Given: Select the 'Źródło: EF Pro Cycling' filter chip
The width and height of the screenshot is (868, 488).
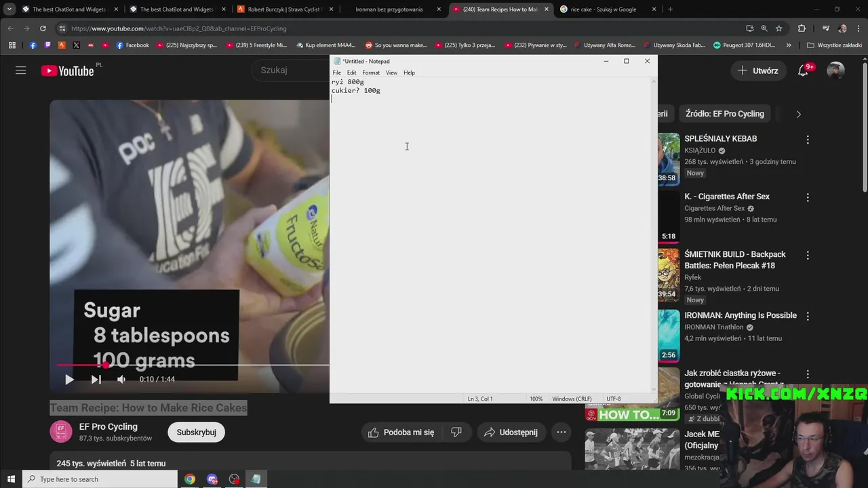Looking at the screenshot, I should [724, 114].
